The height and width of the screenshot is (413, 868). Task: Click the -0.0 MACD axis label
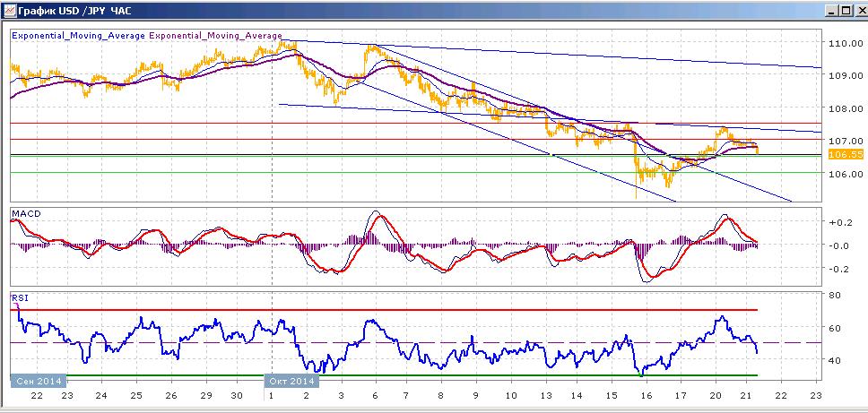point(838,245)
